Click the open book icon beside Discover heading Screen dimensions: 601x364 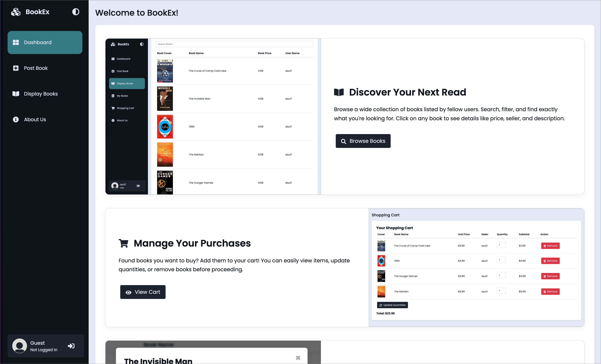click(x=339, y=92)
